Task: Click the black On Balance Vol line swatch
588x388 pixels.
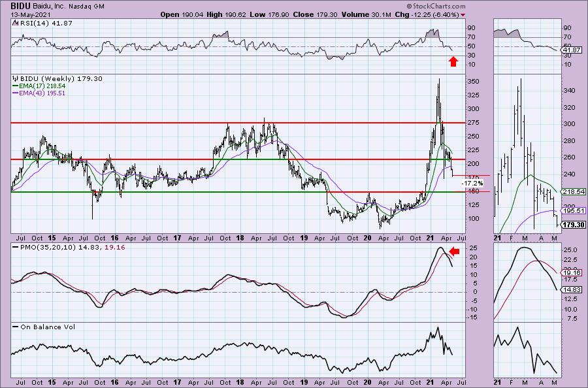Action: click(16, 327)
